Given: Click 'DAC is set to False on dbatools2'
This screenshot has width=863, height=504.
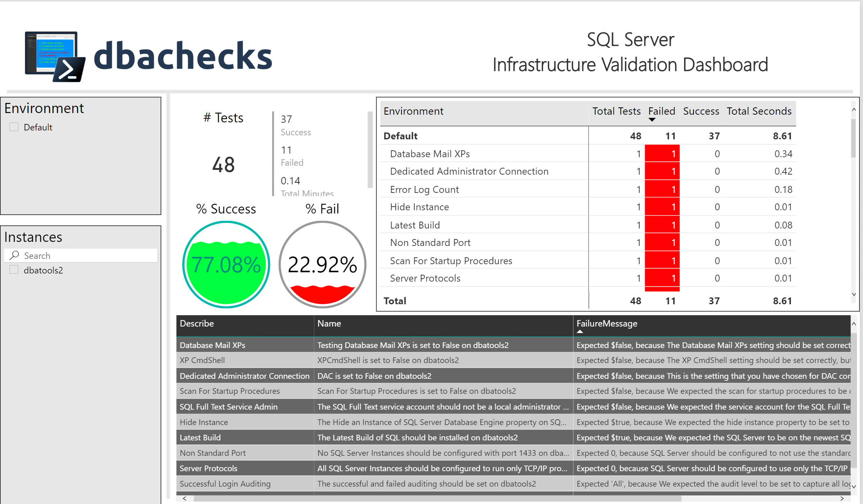Looking at the screenshot, I should point(374,376).
